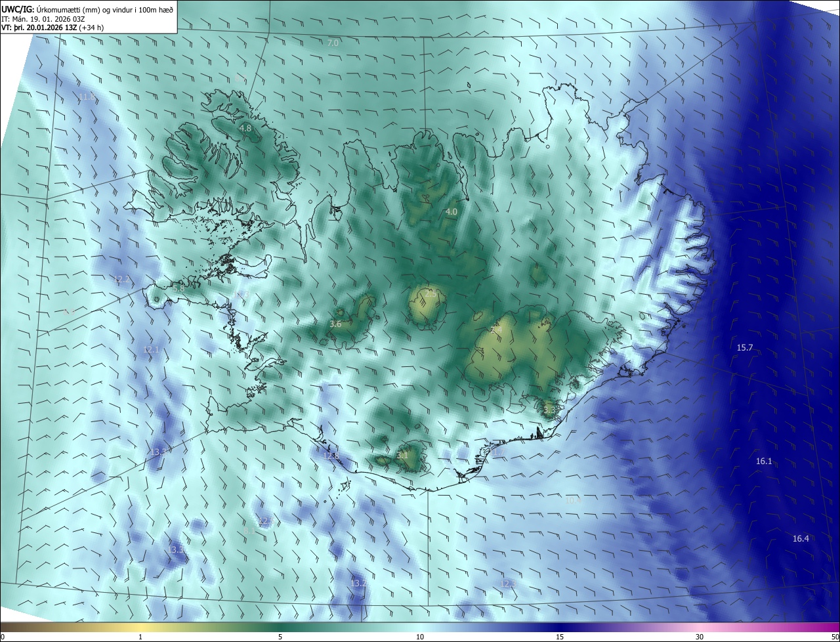
Task: Click the 4.8 value label in the Westfjords
Action: pyautogui.click(x=245, y=129)
